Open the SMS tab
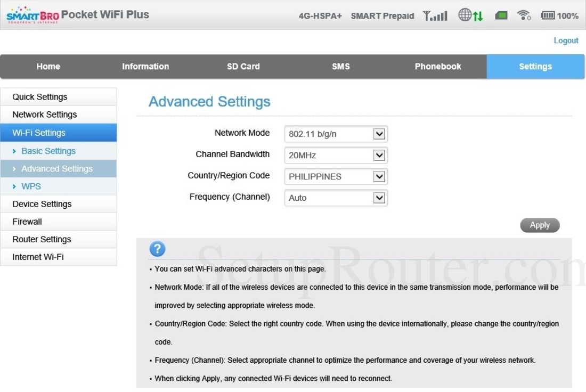The image size is (586, 392). click(x=341, y=67)
